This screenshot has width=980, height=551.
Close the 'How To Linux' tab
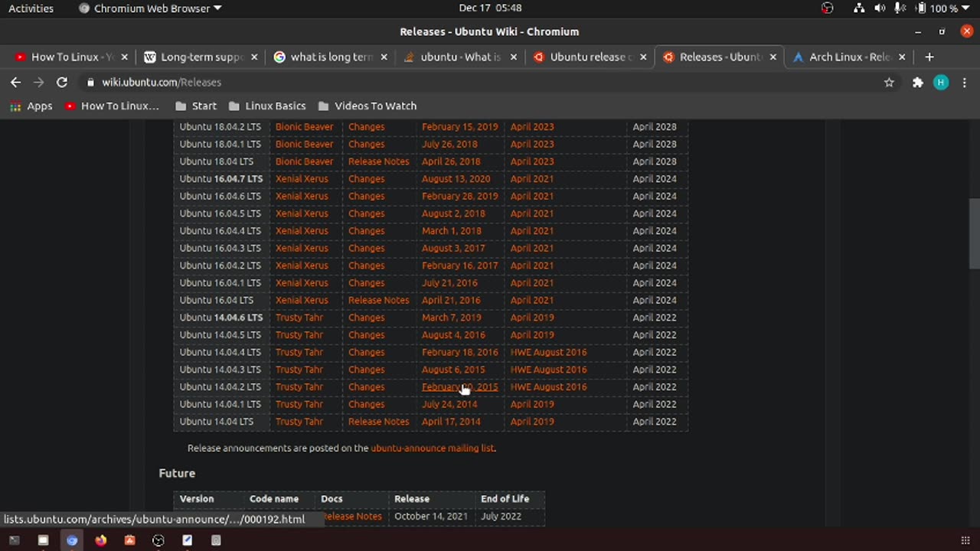[x=124, y=57]
